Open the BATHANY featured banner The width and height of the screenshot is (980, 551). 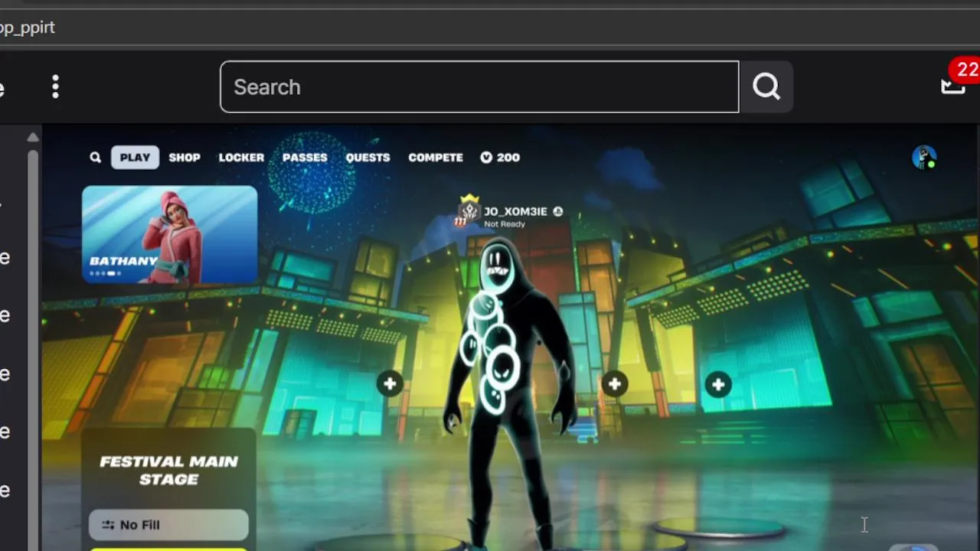coord(170,234)
